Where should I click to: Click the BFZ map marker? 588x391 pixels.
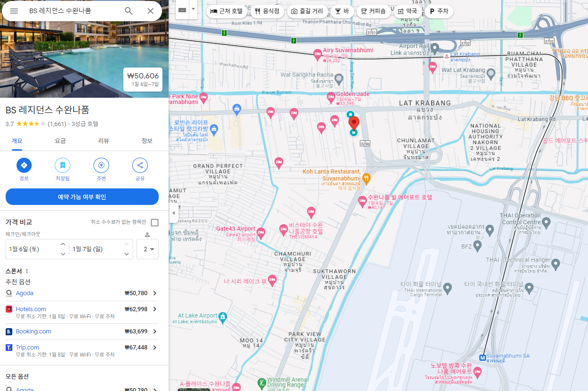477,246
